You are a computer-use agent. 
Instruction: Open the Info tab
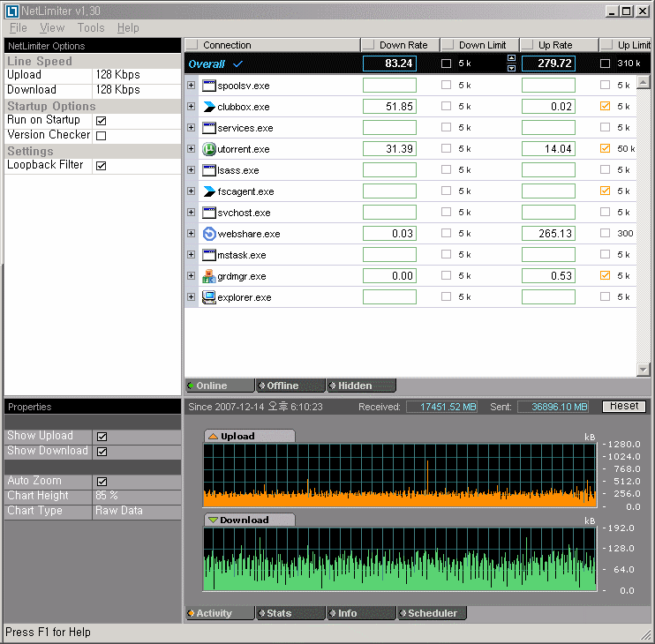pyautogui.click(x=361, y=613)
